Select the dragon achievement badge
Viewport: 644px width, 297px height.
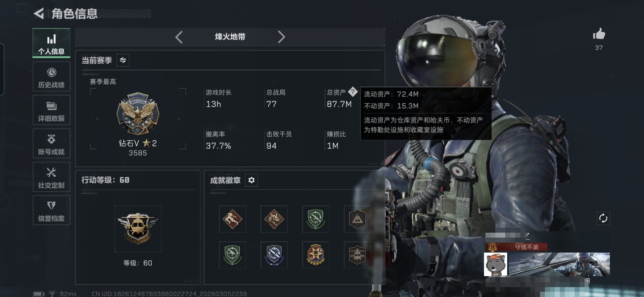coord(274,219)
